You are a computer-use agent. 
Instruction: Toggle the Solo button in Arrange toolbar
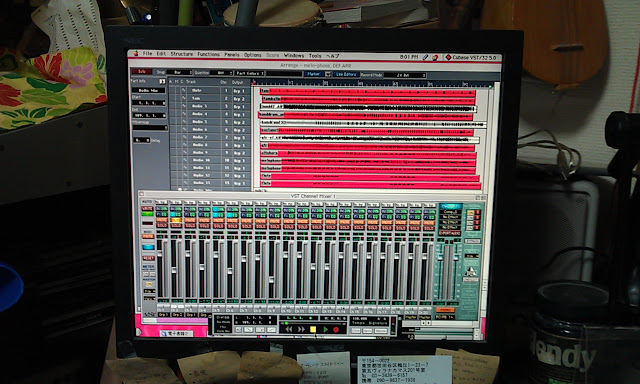tap(142, 71)
